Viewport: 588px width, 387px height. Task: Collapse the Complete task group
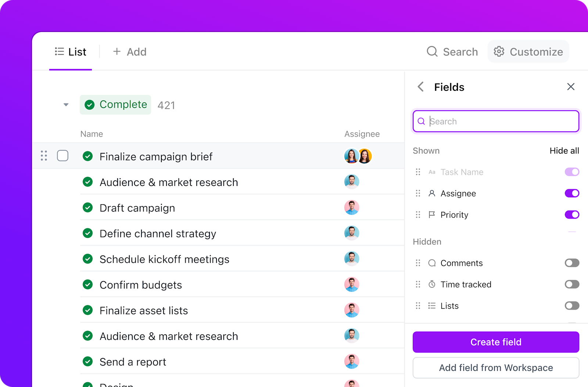[66, 105]
